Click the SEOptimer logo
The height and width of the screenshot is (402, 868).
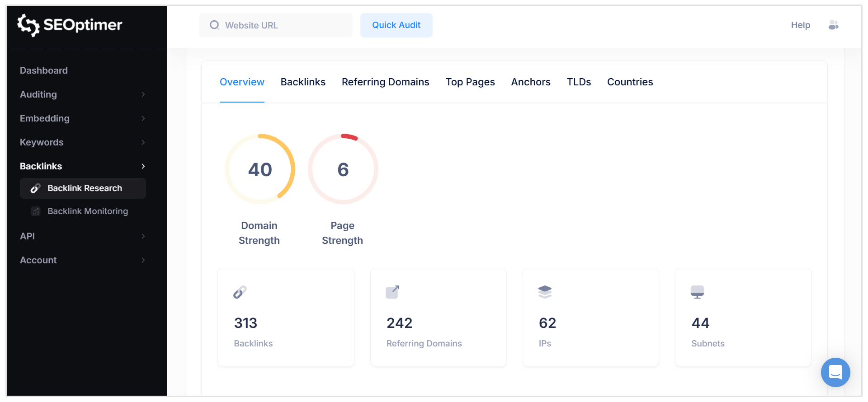(70, 25)
